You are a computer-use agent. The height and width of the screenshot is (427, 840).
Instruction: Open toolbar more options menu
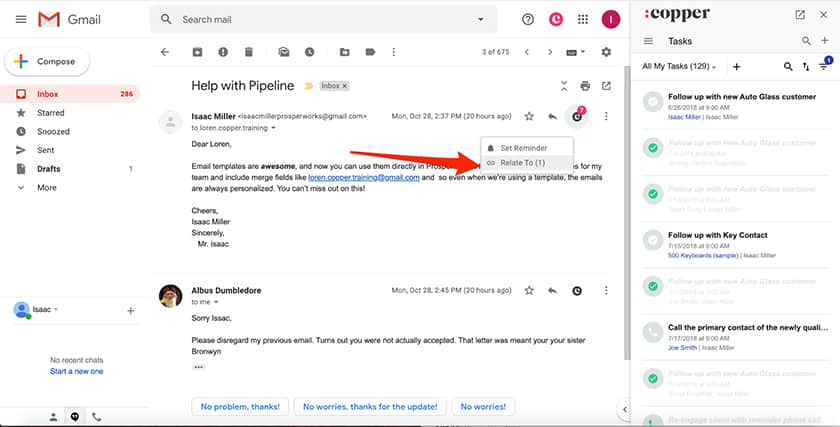[394, 52]
